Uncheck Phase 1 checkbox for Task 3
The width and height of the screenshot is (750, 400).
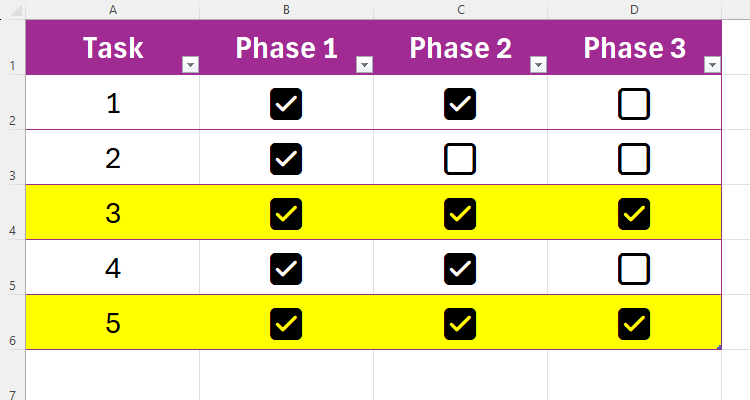[286, 213]
